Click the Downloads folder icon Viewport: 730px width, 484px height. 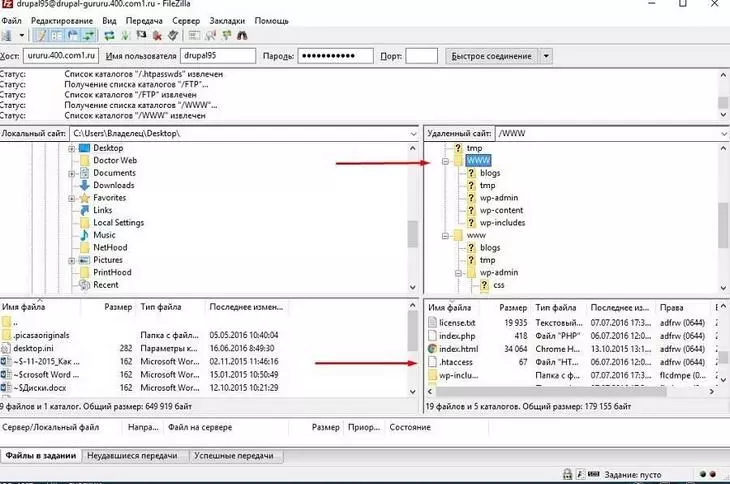pos(84,185)
